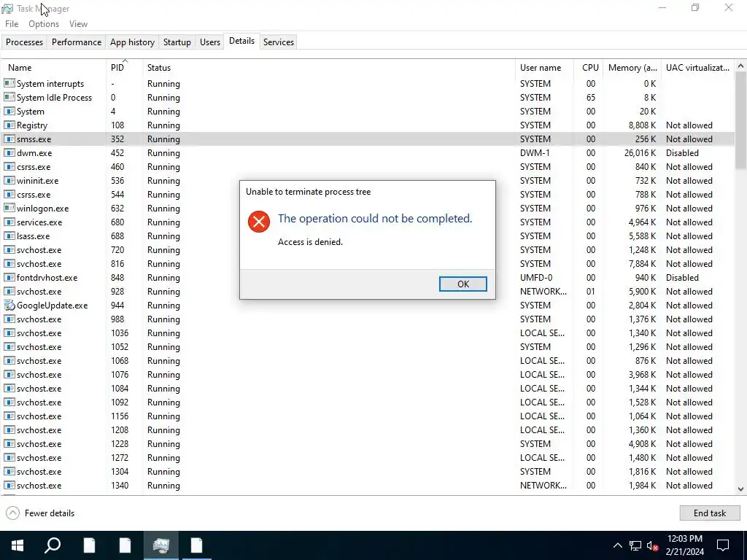The height and width of the screenshot is (560, 747).
Task: Open the second blank-document taskbar icon
Action: tap(125, 545)
